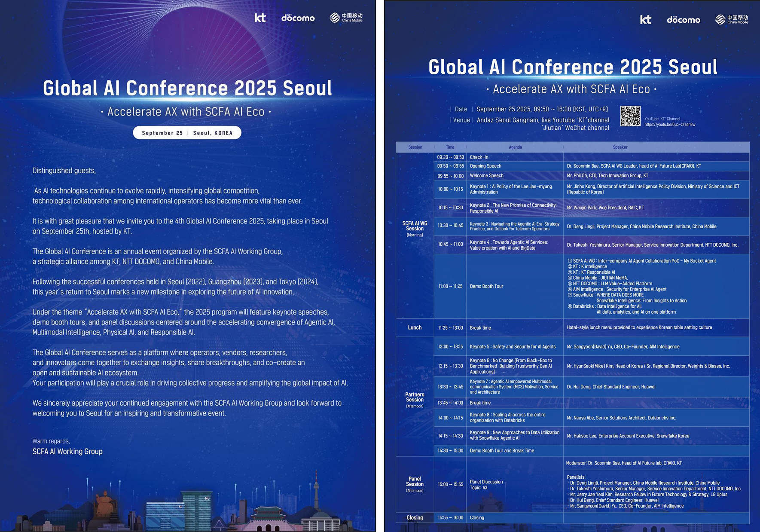This screenshot has height=532, width=760.
Task: Click "Keynote 2 : The New Promise of Connectivity" cell
Action: pos(515,208)
